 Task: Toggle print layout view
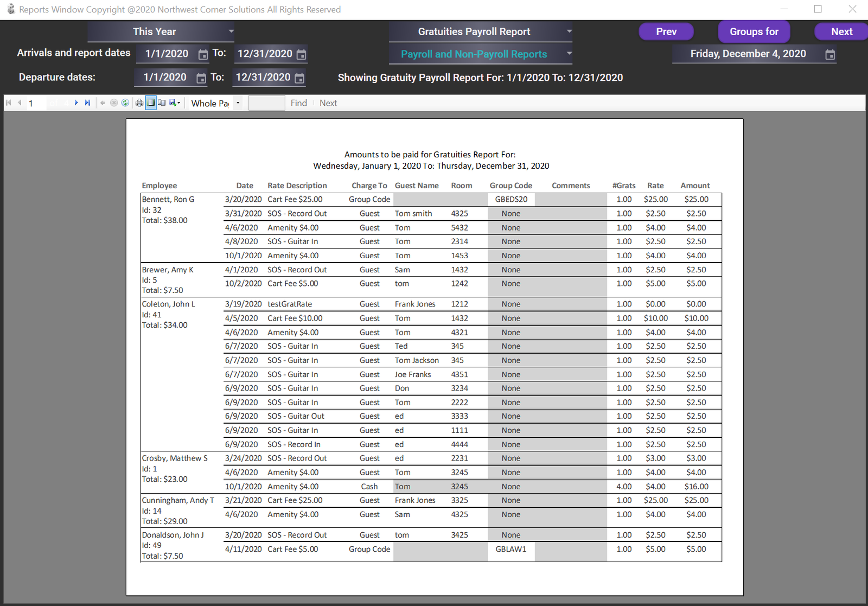tap(152, 103)
